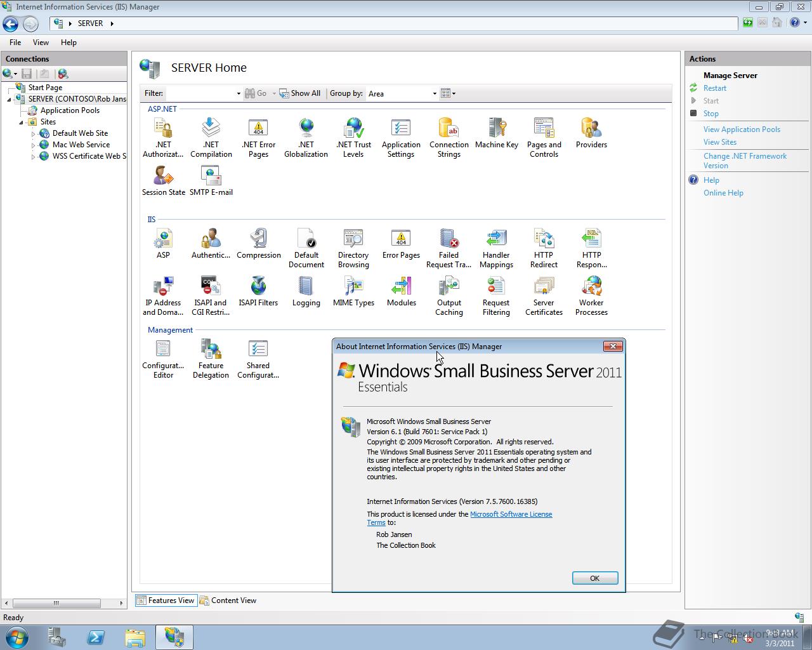The height and width of the screenshot is (650, 812).
Task: Open ISAPI and CGI Restrictions
Action: [211, 296]
